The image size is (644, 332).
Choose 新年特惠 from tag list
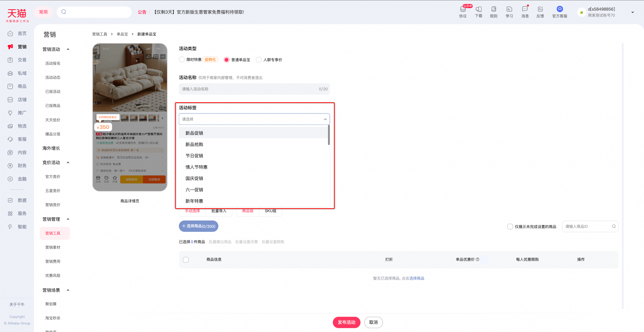[x=254, y=201]
